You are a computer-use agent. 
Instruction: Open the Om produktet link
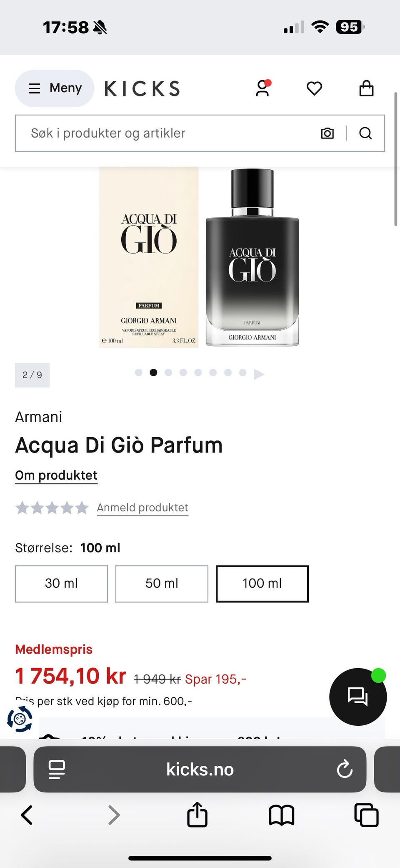(56, 476)
